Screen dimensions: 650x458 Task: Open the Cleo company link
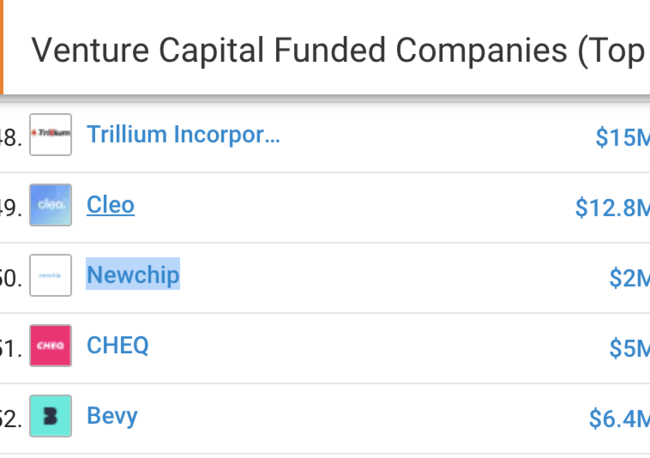(110, 205)
